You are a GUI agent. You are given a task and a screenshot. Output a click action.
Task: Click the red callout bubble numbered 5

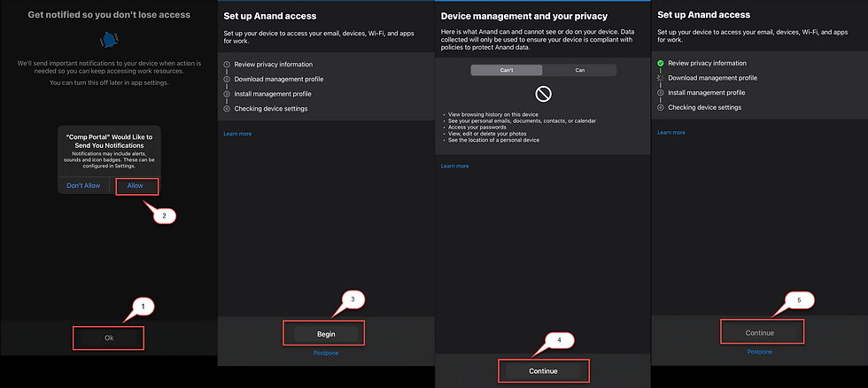pyautogui.click(x=799, y=300)
